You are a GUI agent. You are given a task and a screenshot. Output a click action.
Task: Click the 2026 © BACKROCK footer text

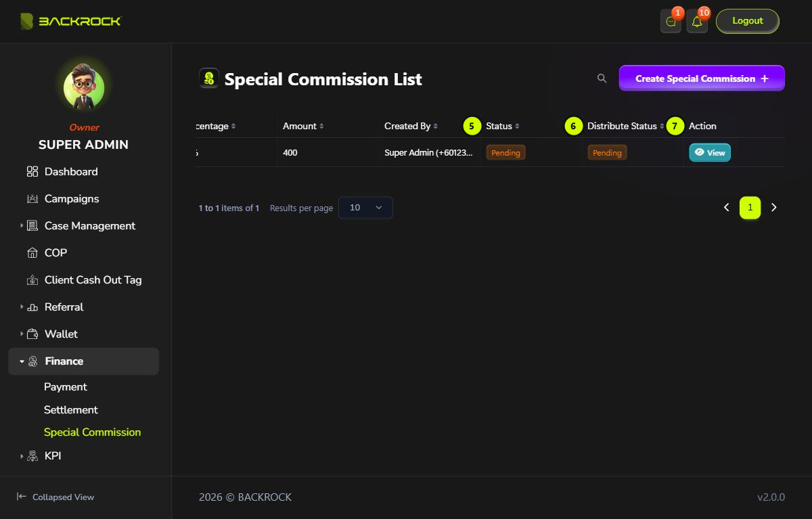click(245, 497)
